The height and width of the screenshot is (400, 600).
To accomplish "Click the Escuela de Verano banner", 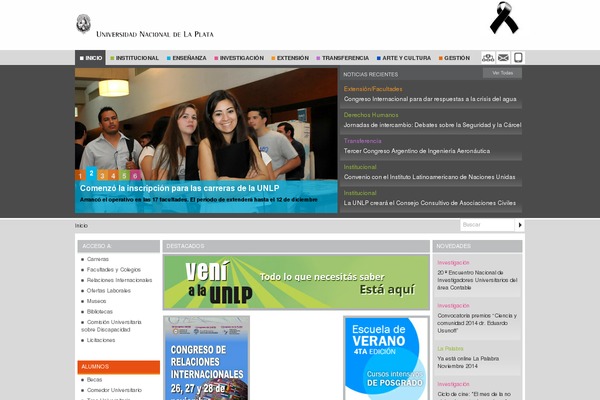I will point(386,358).
